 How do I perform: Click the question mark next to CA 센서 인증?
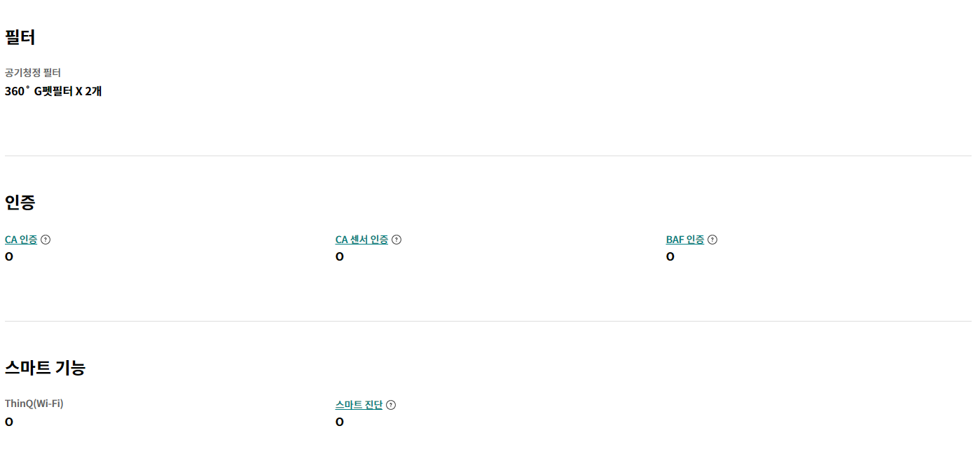pyautogui.click(x=396, y=240)
